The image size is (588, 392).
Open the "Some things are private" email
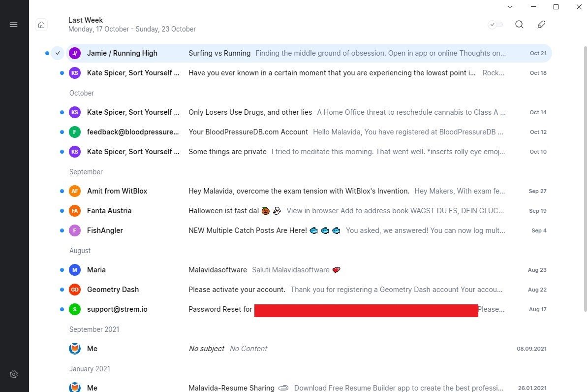pos(228,152)
